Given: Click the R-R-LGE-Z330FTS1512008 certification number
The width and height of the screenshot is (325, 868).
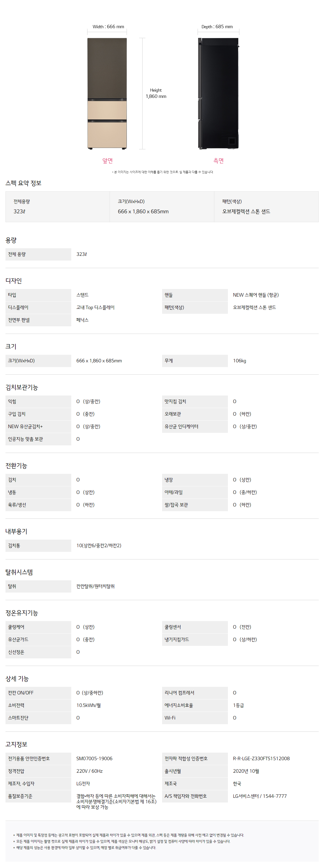Looking at the screenshot, I should pos(261,759).
